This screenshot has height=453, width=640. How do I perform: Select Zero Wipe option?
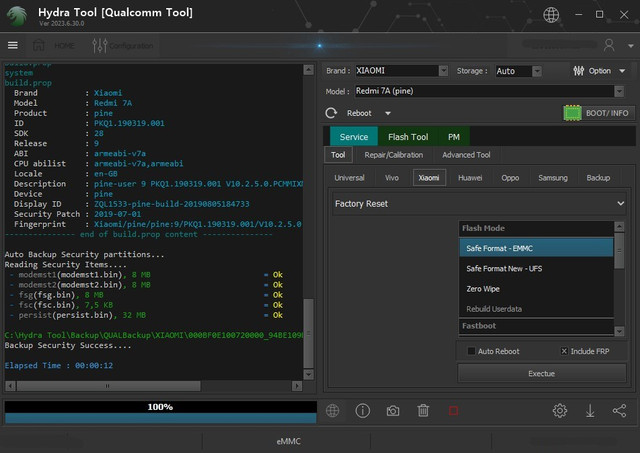click(536, 289)
